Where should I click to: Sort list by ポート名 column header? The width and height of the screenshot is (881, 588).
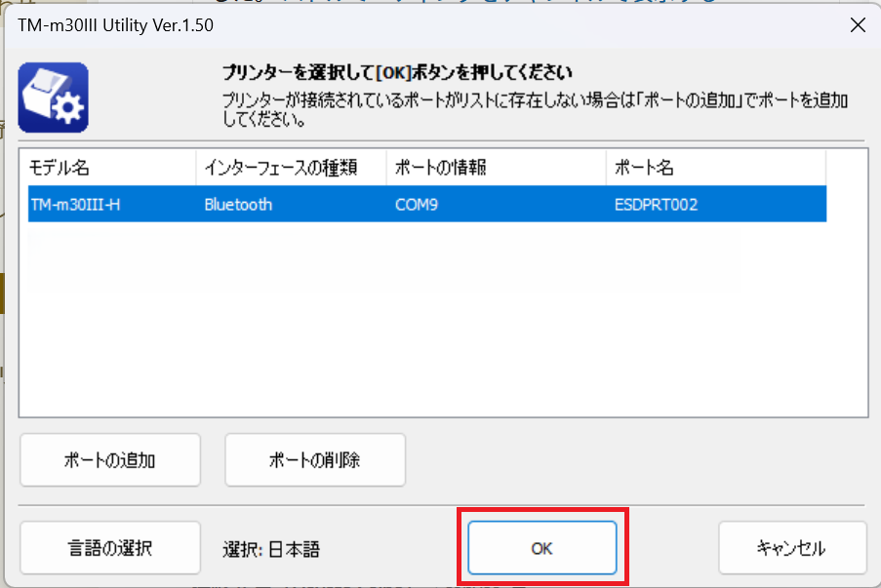[716, 168]
